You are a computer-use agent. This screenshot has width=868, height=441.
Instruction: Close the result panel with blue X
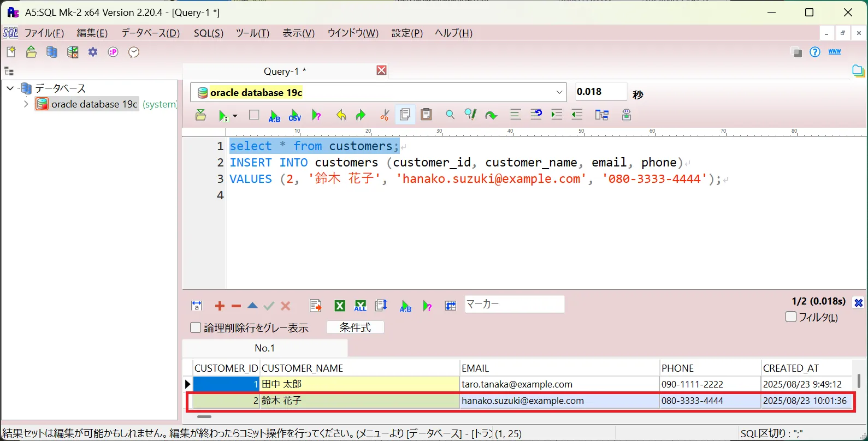(x=858, y=303)
